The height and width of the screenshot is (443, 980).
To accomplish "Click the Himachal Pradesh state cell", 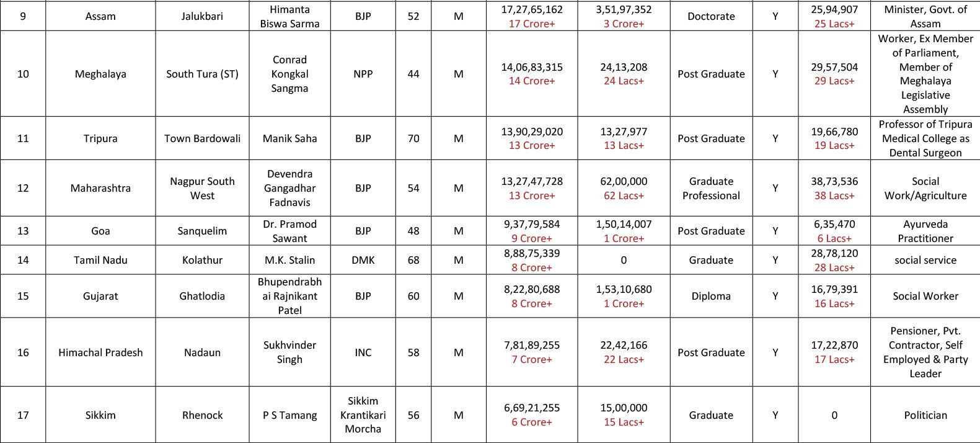I will [x=100, y=352].
